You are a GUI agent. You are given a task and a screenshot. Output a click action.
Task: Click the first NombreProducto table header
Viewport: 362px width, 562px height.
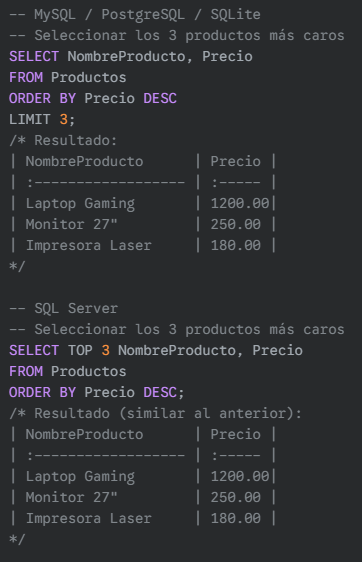click(84, 162)
